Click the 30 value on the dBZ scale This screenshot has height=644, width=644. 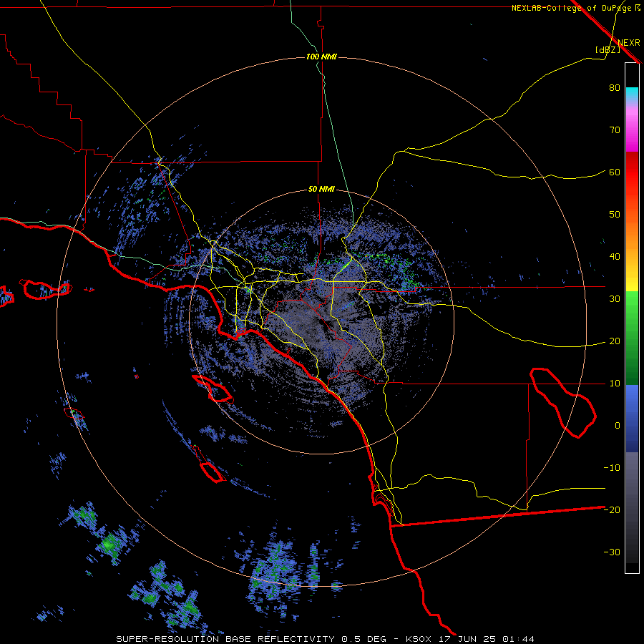point(615,298)
